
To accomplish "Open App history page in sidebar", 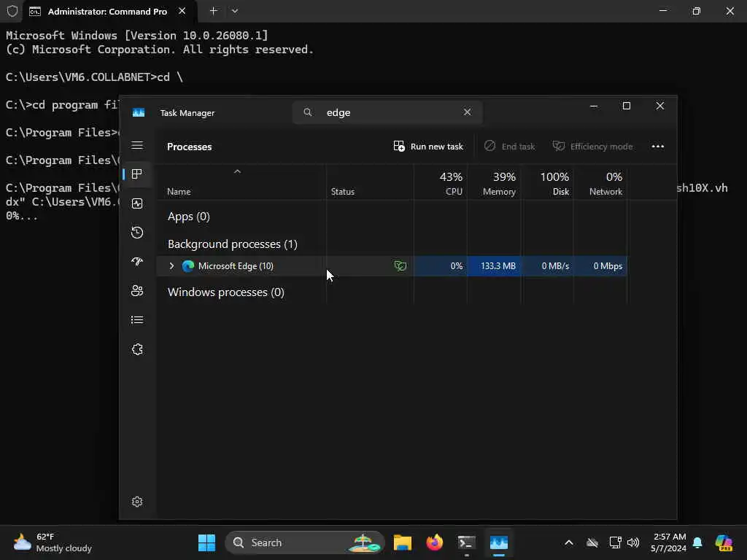I will tap(137, 233).
